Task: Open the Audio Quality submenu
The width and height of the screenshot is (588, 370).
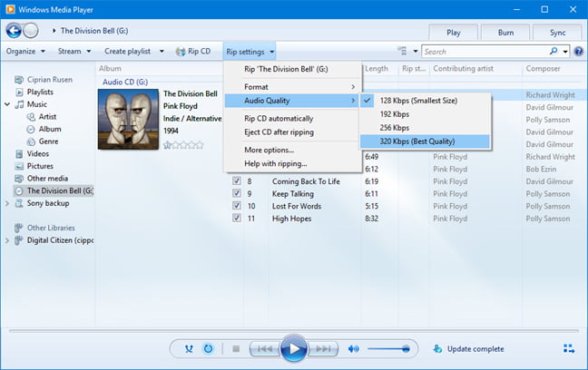Action: 292,101
